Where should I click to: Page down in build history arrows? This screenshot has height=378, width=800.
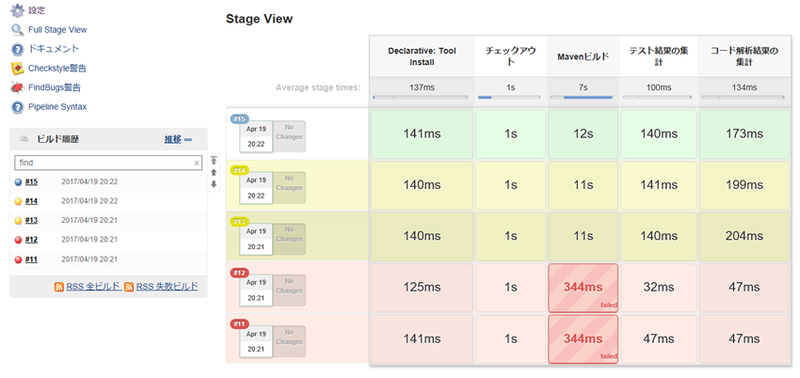coord(214,184)
